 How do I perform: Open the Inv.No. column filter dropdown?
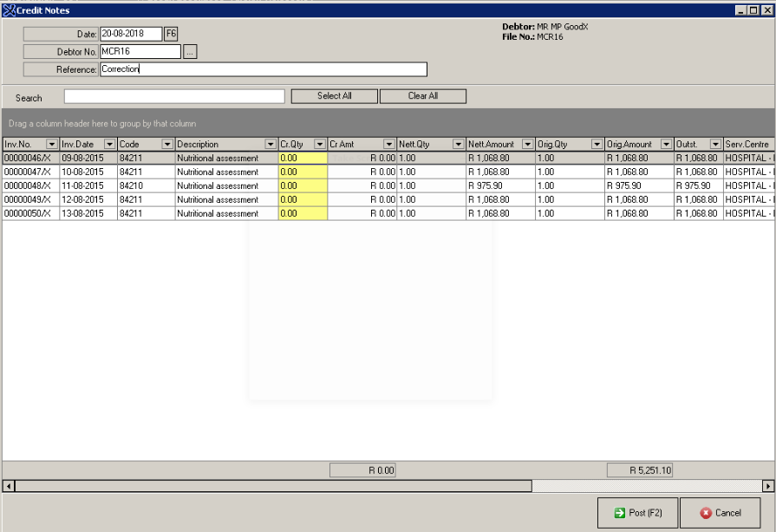click(51, 144)
